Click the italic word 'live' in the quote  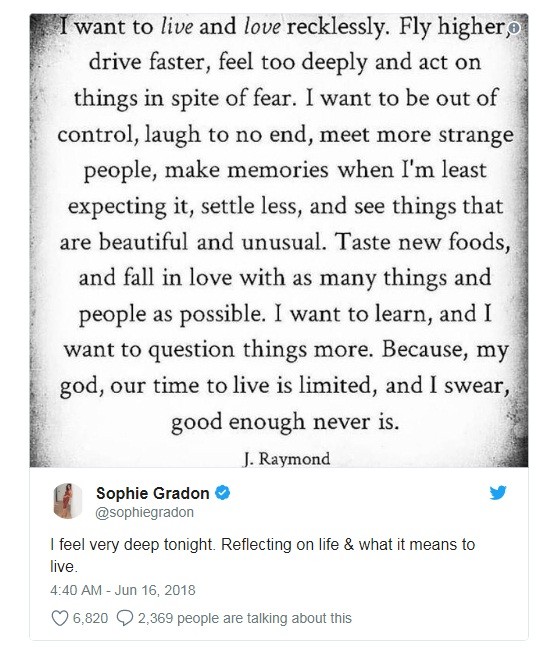177,27
